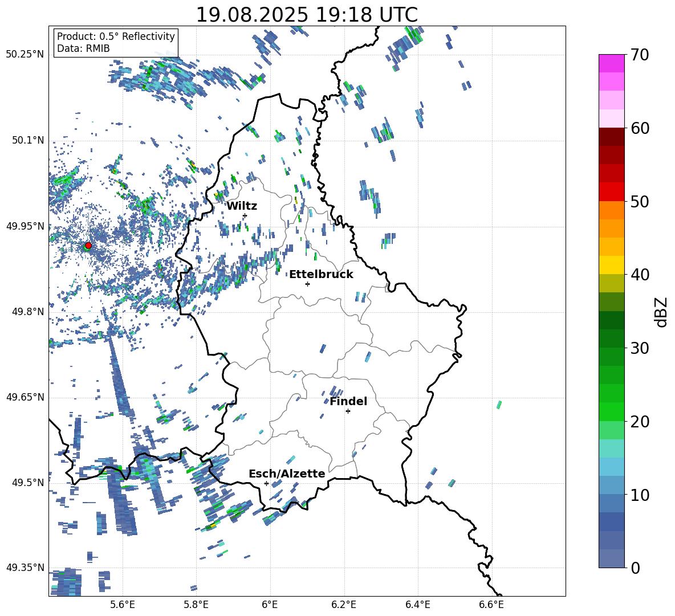Click the yellow swatch above 40 dBZ

tap(612, 265)
